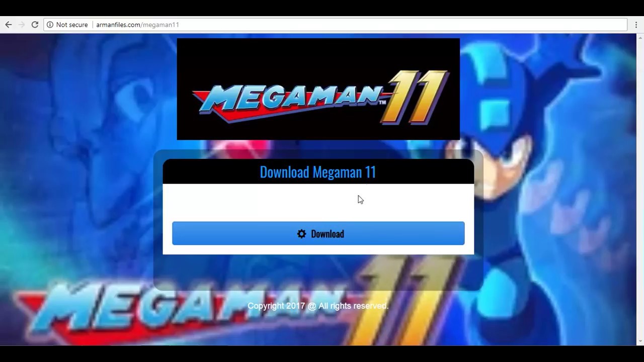The height and width of the screenshot is (362, 644).
Task: Open the Chrome three-dot menu
Action: (x=636, y=25)
